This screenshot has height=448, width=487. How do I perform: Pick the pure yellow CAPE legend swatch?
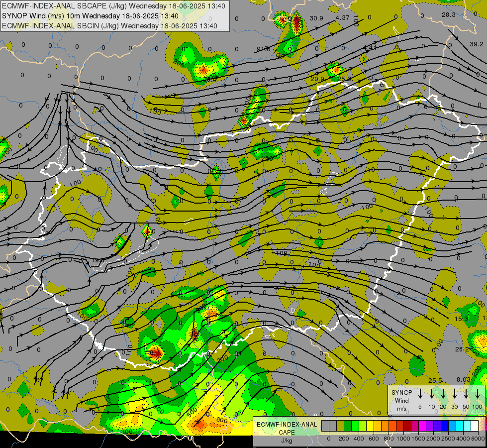pos(370,426)
